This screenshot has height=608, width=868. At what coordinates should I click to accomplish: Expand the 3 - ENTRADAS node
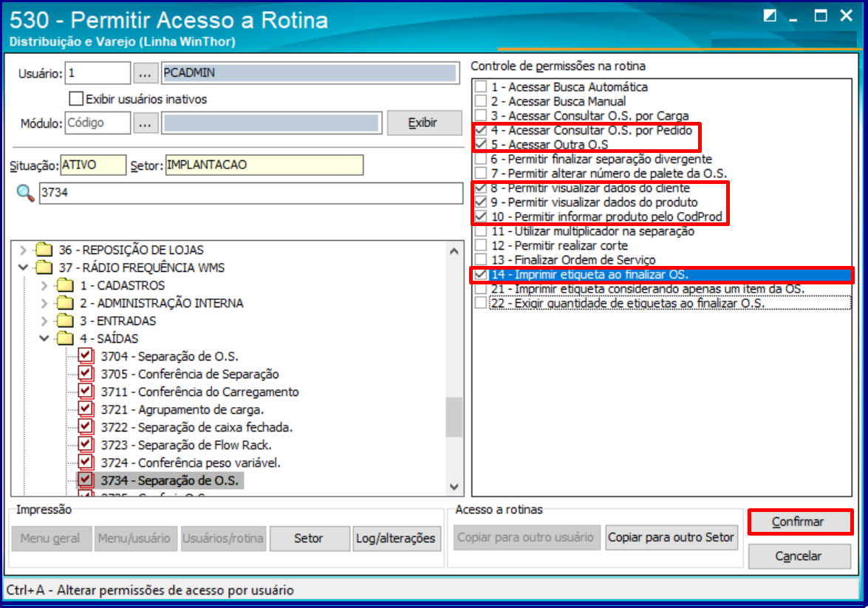pyautogui.click(x=44, y=321)
